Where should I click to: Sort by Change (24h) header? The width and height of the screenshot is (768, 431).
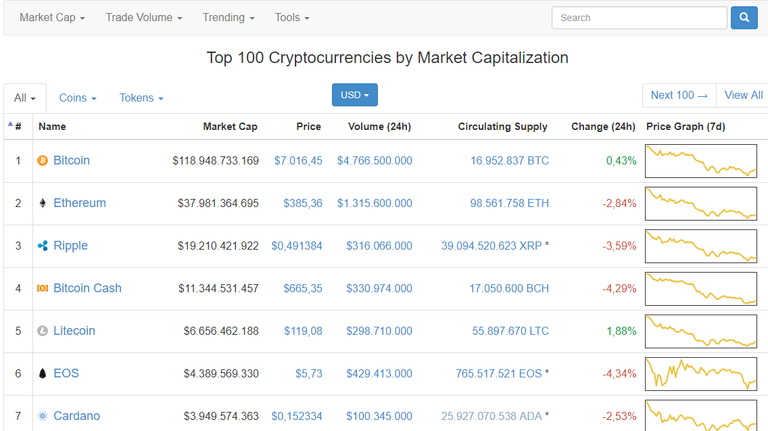click(x=603, y=126)
